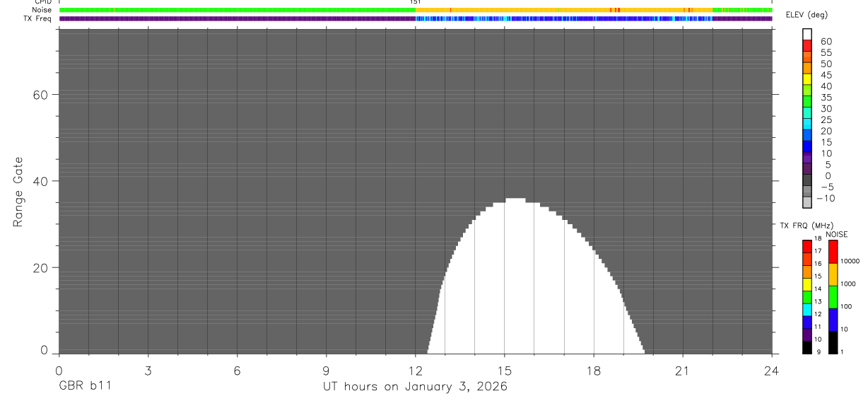
Task: Select the '6' tick on the UT hours axis
Action: point(237,371)
